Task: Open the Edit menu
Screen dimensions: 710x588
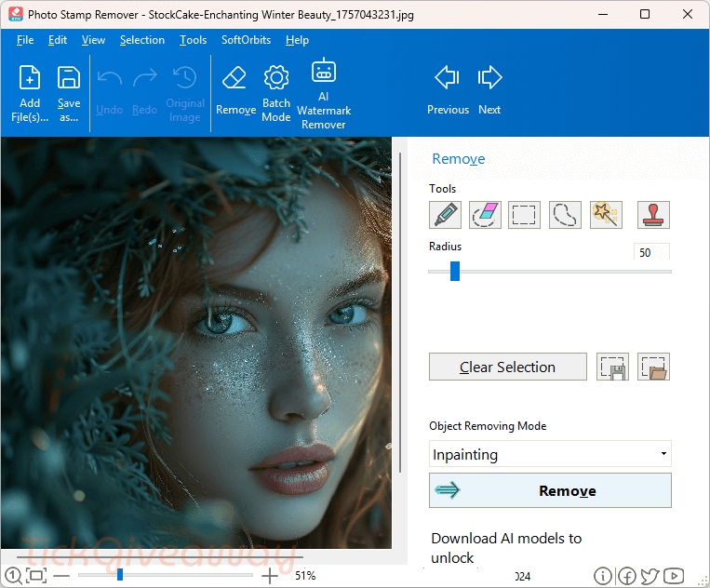Action: click(x=58, y=40)
